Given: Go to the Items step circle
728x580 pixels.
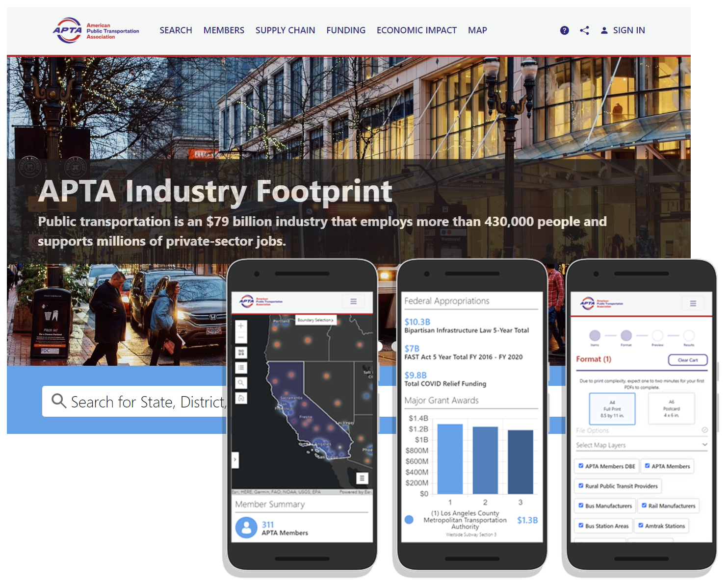Looking at the screenshot, I should 595,335.
